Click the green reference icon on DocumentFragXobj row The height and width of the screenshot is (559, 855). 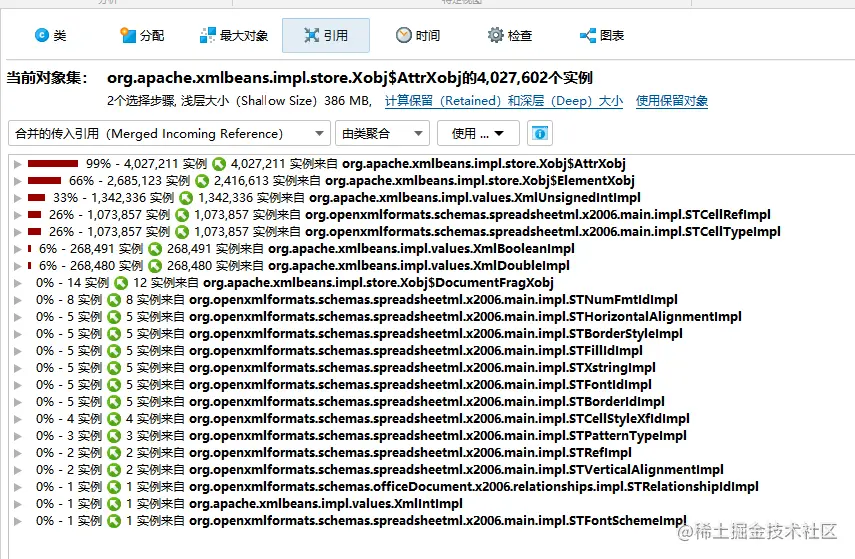[x=121, y=282]
